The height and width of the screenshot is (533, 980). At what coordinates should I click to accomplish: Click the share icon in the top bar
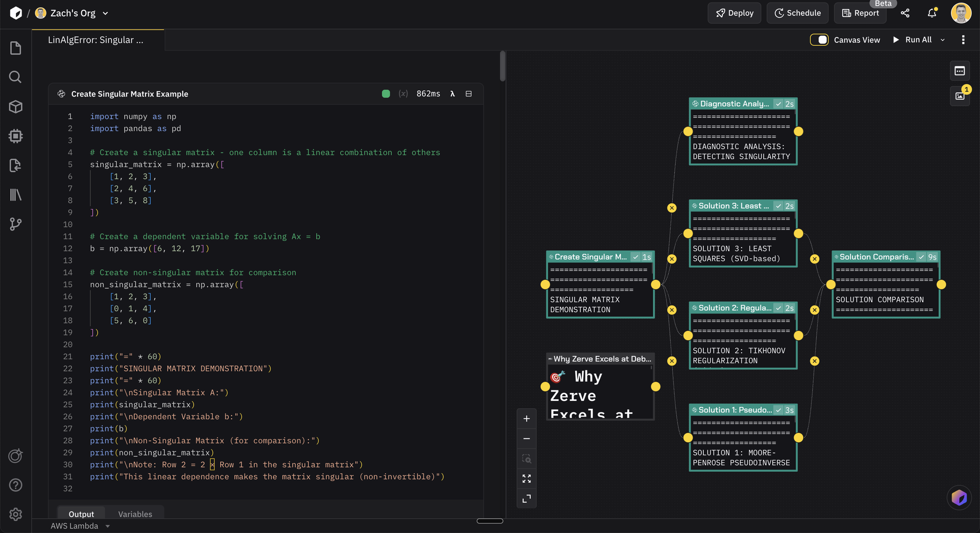(905, 13)
